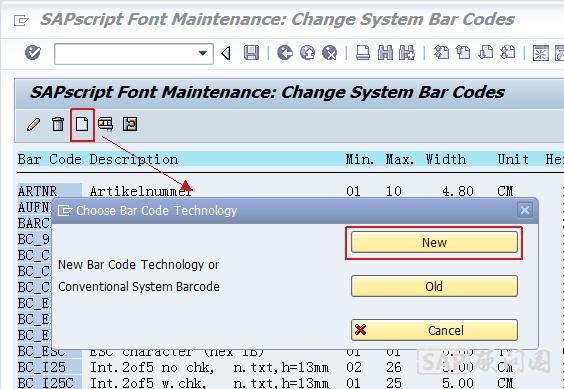Click the Create New Session icon
The width and height of the screenshot is (564, 389).
[540, 53]
